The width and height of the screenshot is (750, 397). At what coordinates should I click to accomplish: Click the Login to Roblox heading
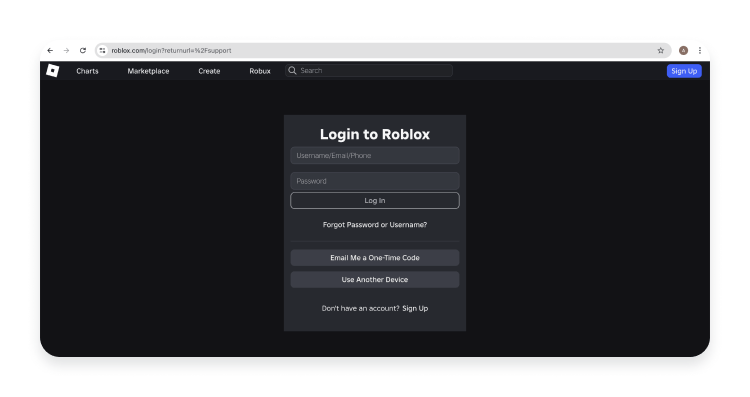tap(375, 134)
